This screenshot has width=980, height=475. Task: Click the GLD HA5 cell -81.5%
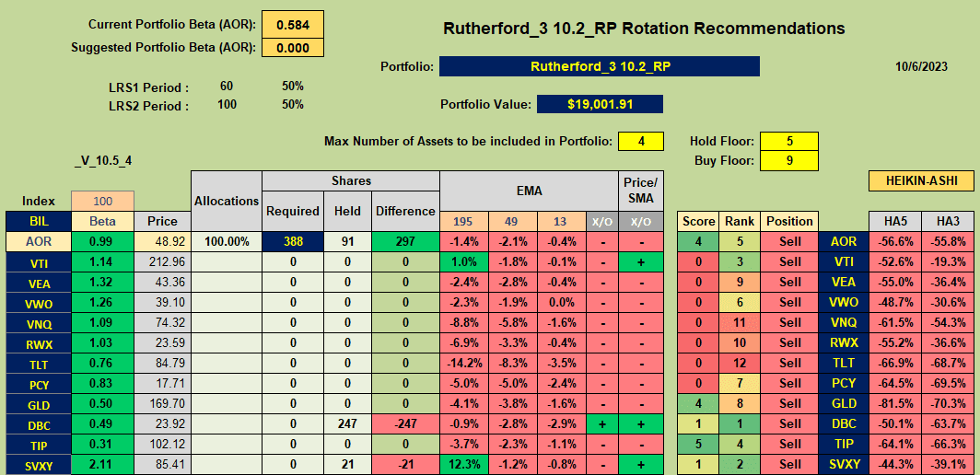(x=894, y=403)
